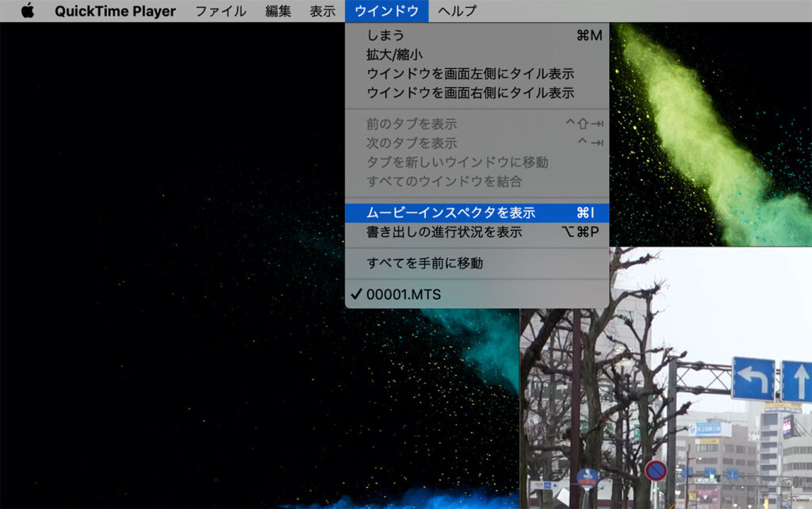
Task: Select しまう to minimize window
Action: 385,36
